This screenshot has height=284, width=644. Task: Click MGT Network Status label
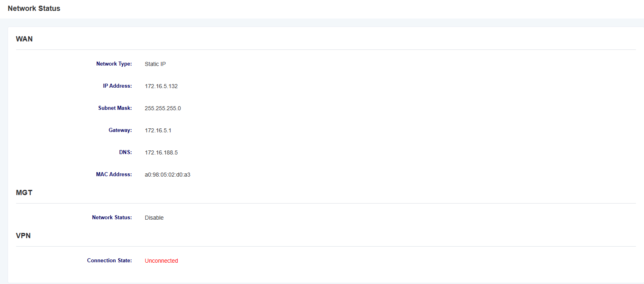point(112,218)
